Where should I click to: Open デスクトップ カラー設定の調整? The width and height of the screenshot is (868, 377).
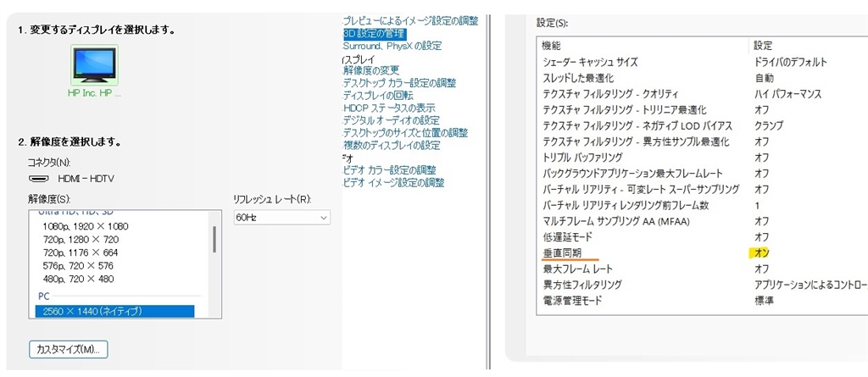click(400, 83)
